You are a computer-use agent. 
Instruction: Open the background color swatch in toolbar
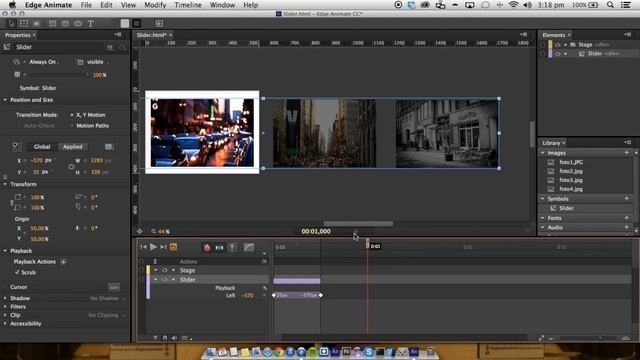[x=125, y=23]
